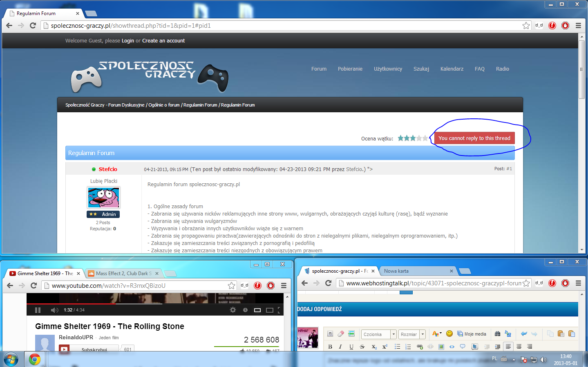Seek on the YouTube progress bar
The image size is (588, 367).
tap(155, 304)
